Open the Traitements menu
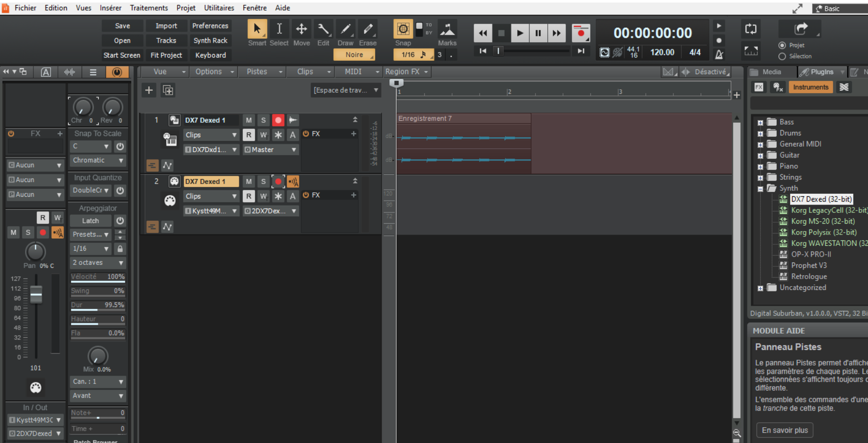Viewport: 868px width, 443px height. click(x=149, y=8)
